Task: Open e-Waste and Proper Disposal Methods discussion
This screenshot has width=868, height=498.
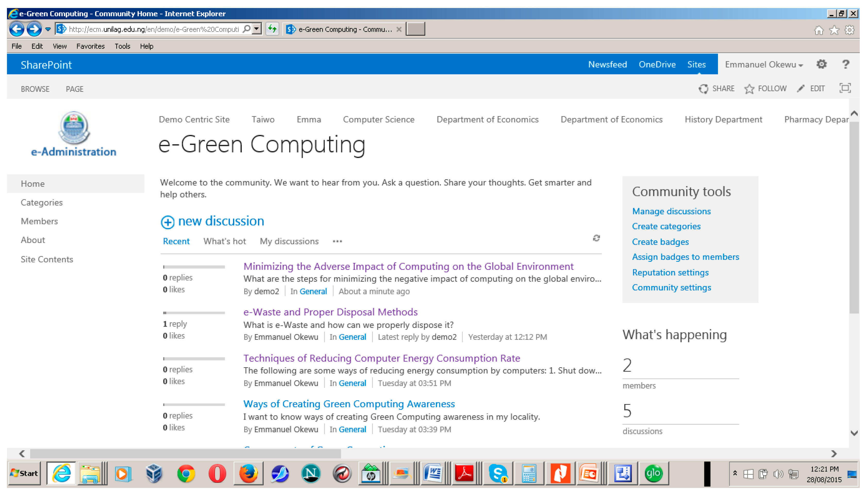Action: tap(330, 312)
